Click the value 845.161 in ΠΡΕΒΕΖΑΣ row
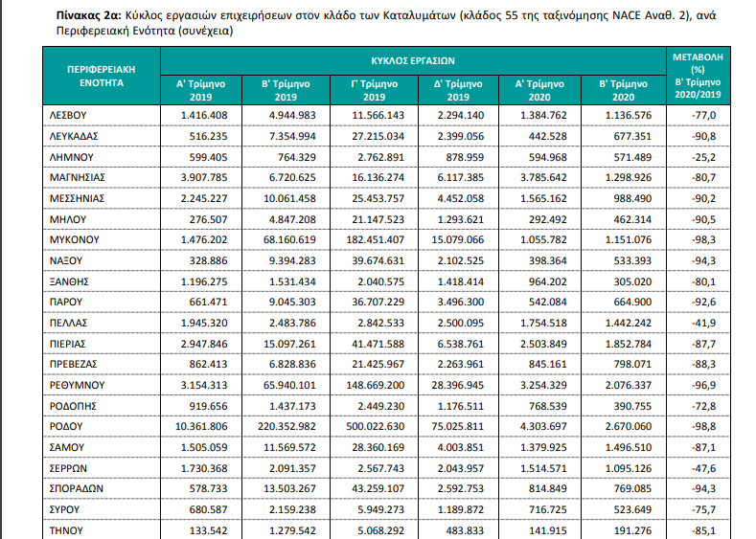 (x=547, y=365)
